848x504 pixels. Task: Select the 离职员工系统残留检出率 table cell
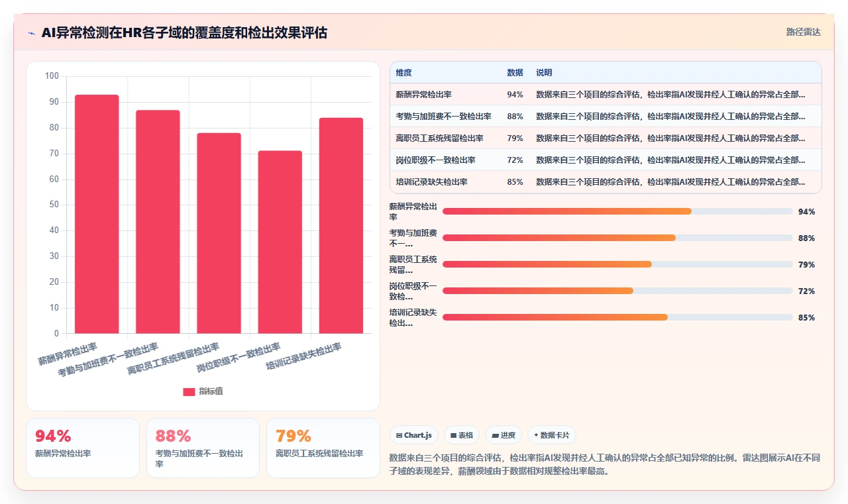439,138
